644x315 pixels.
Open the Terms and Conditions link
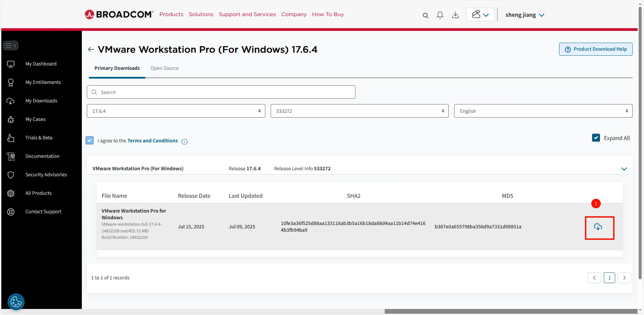[x=152, y=141]
